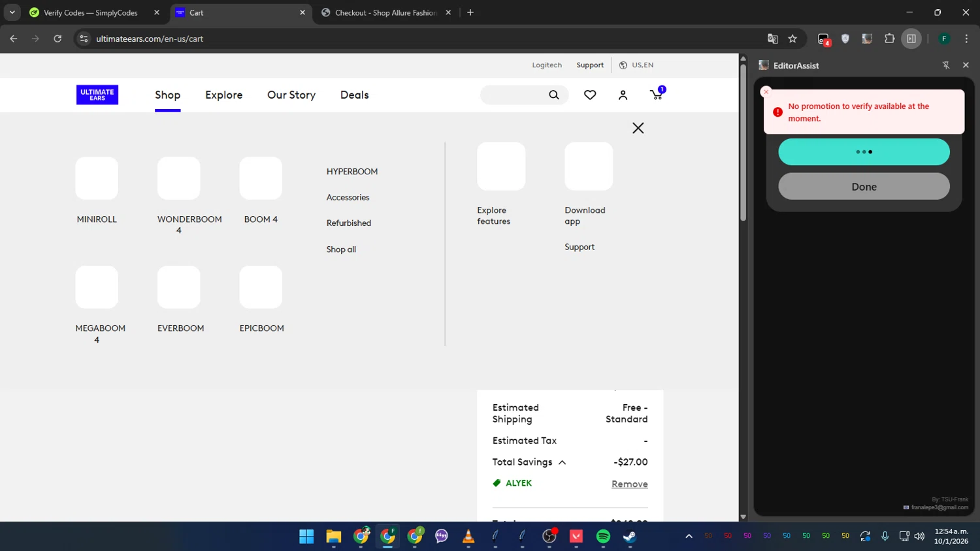The width and height of the screenshot is (980, 551).
Task: Dismiss the red promotion error notification
Action: [766, 92]
